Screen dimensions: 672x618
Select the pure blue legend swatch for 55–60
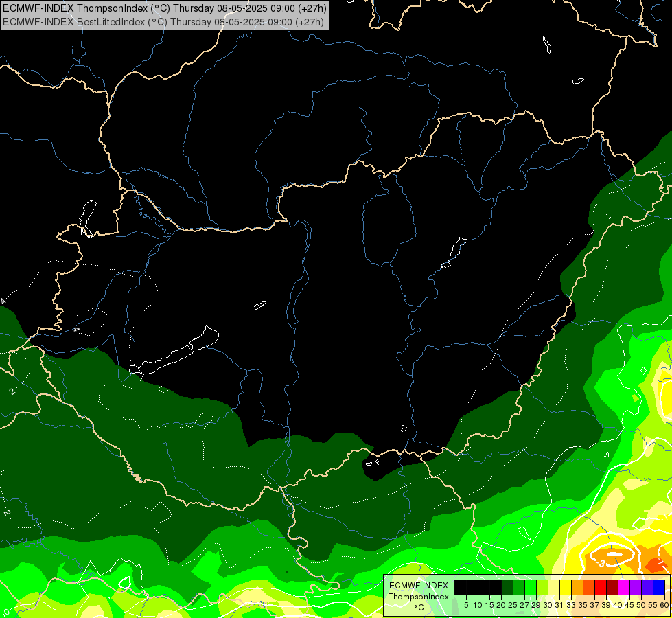coord(659,587)
